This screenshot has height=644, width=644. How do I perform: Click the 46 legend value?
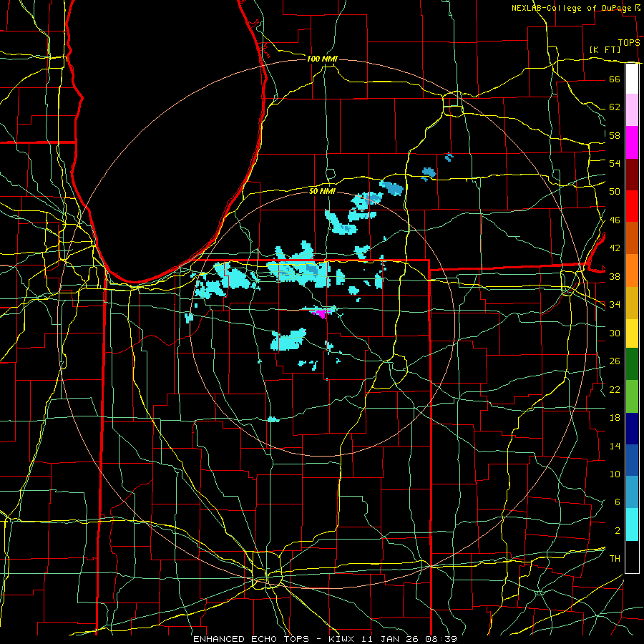click(615, 220)
